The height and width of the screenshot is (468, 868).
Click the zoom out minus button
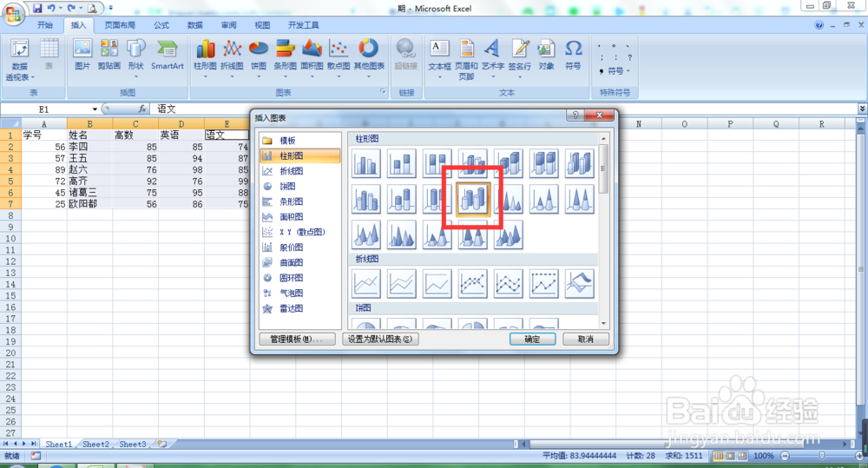coord(785,456)
